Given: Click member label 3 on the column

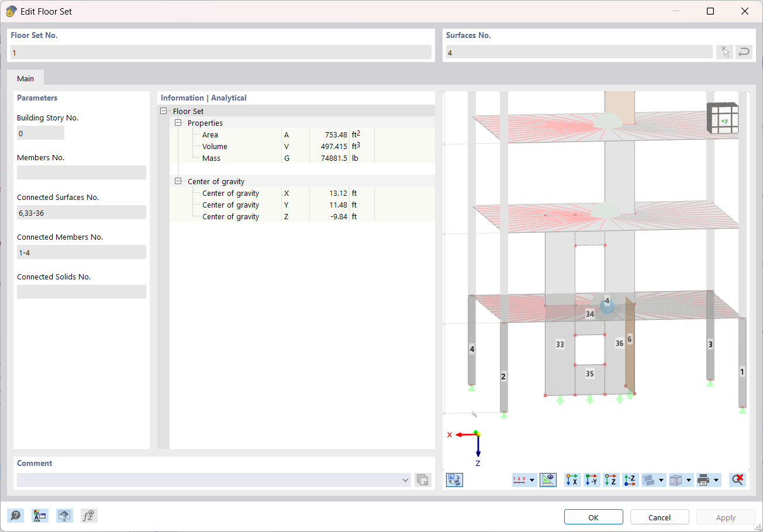Looking at the screenshot, I should (x=710, y=344).
